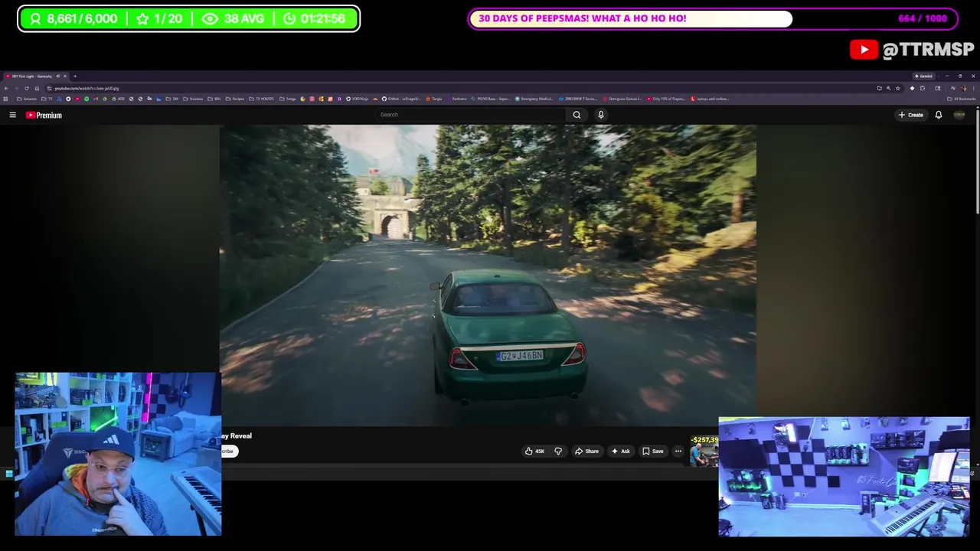Mute the tab via its speaker icon
The width and height of the screenshot is (980, 551).
[57, 76]
